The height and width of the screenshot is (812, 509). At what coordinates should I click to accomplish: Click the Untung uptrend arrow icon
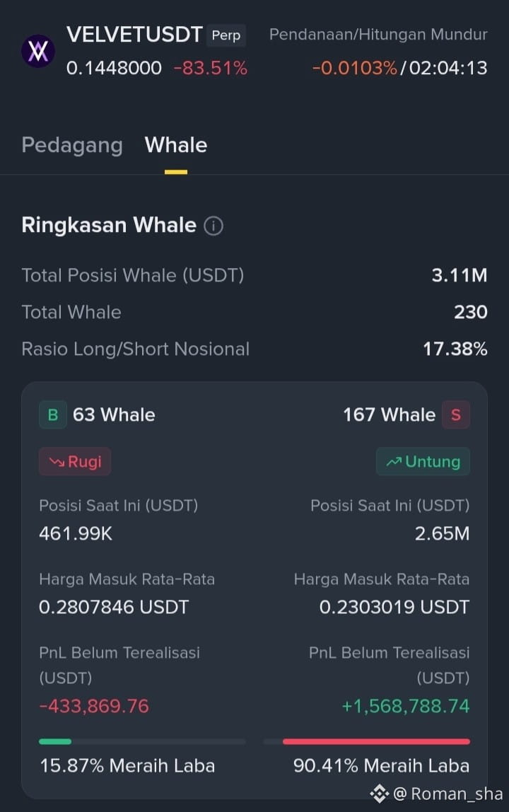click(x=394, y=461)
